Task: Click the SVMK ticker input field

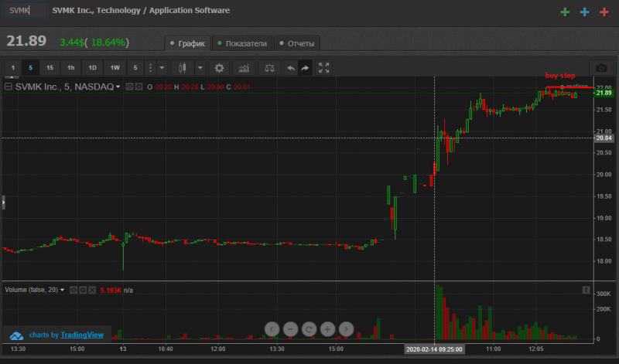Action: [x=25, y=10]
